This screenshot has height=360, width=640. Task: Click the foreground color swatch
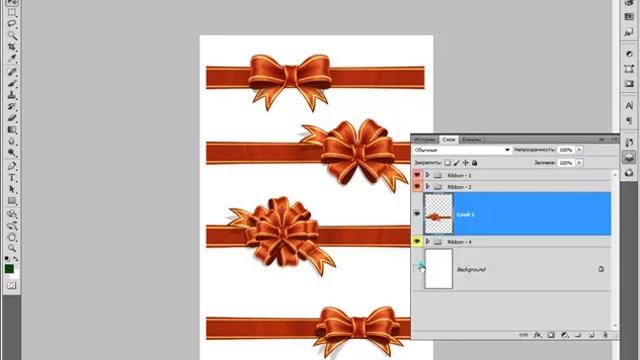point(9,269)
